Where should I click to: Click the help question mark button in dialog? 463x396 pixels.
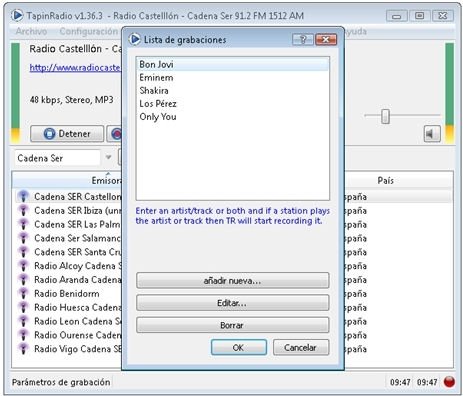coord(303,40)
